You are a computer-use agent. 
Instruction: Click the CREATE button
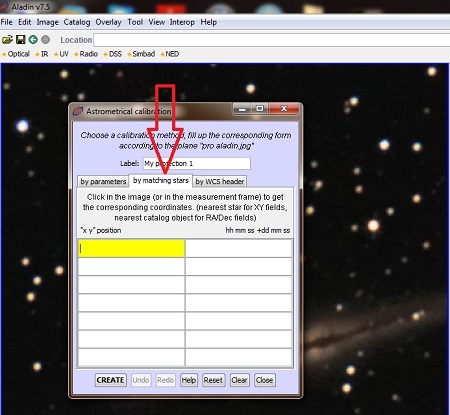tap(110, 380)
